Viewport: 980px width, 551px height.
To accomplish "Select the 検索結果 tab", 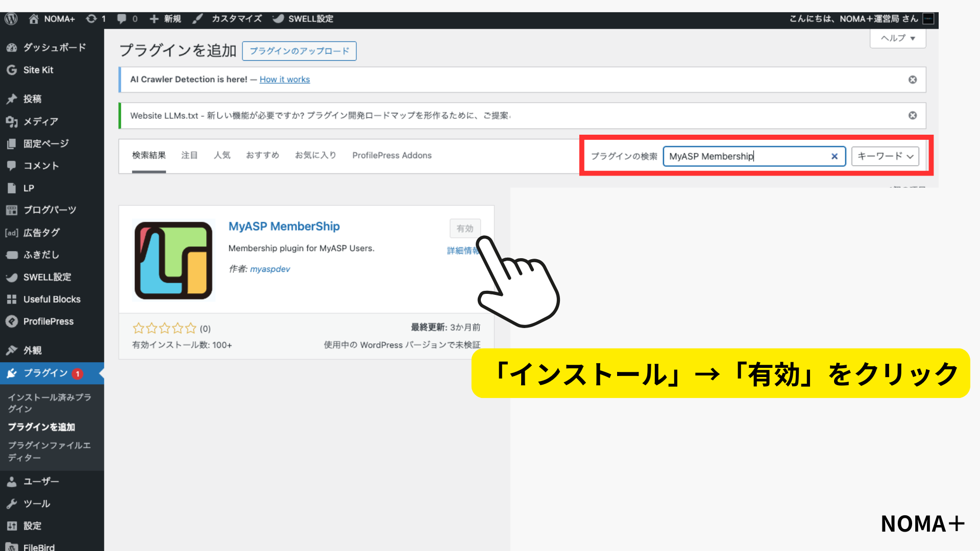I will pos(149,156).
